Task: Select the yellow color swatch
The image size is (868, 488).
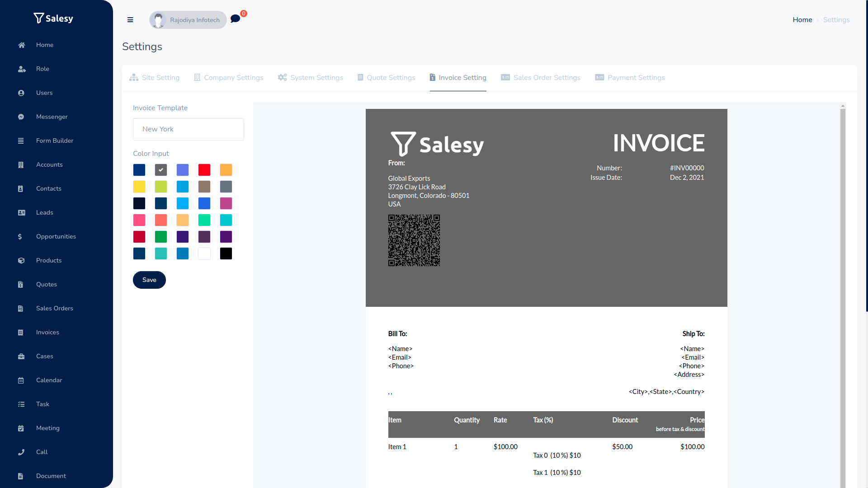Action: pos(139,187)
